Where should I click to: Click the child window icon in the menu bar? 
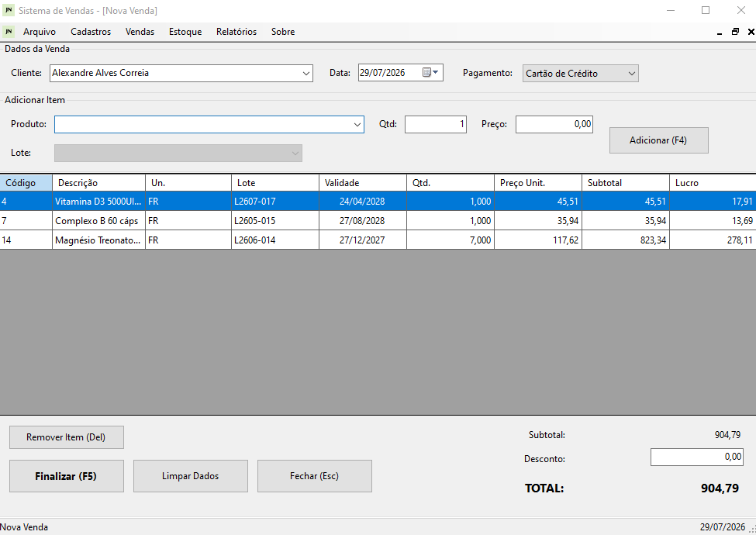tap(9, 32)
